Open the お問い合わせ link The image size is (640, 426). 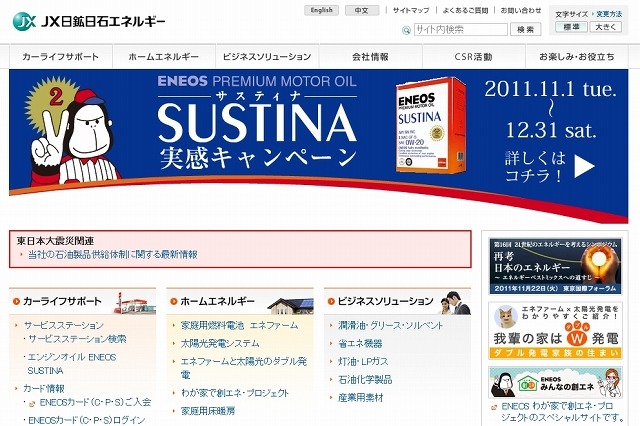[521, 10]
